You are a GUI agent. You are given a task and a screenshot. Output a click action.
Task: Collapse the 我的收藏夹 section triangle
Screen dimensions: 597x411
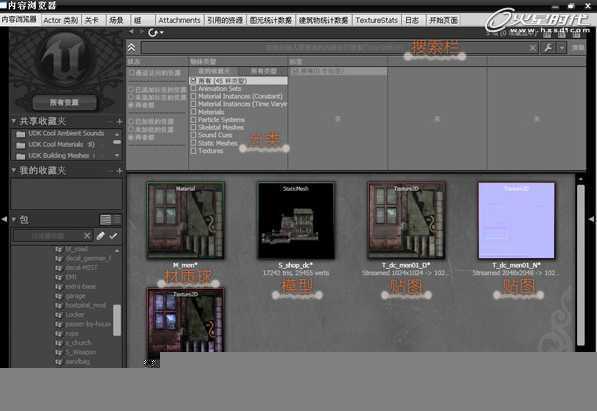click(14, 170)
